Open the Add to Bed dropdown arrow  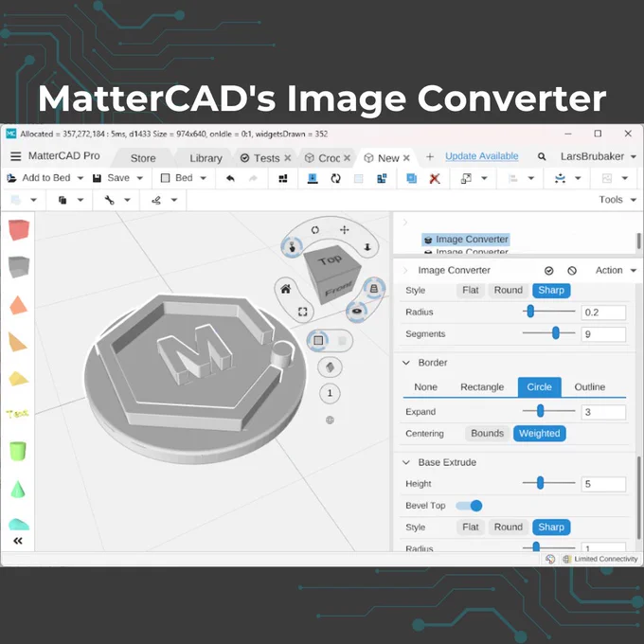(x=80, y=178)
